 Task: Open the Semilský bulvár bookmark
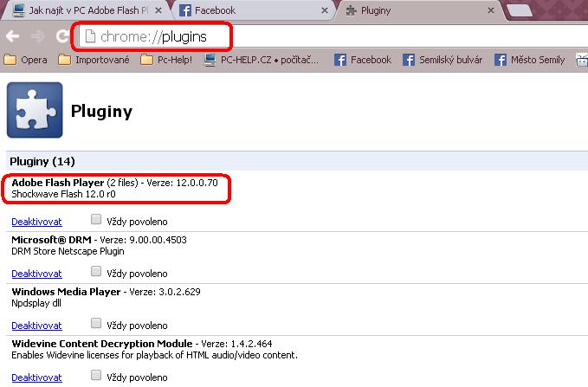pyautogui.click(x=443, y=60)
